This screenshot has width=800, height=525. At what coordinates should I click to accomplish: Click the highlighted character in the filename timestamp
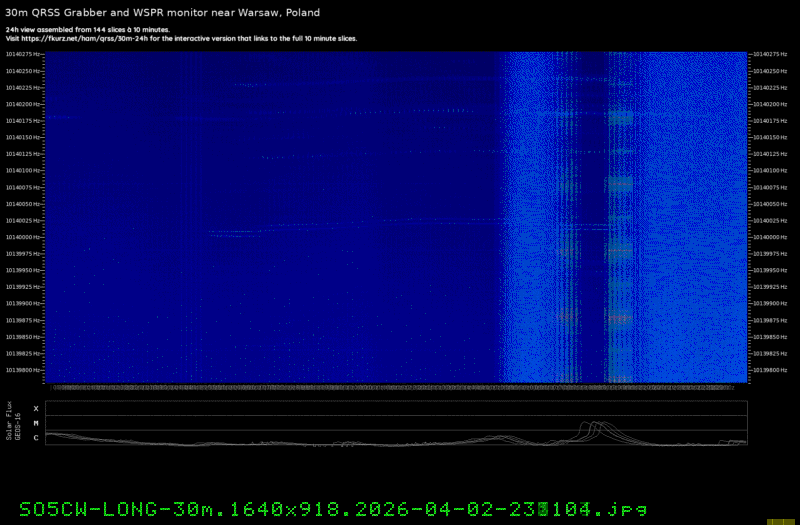(x=543, y=507)
